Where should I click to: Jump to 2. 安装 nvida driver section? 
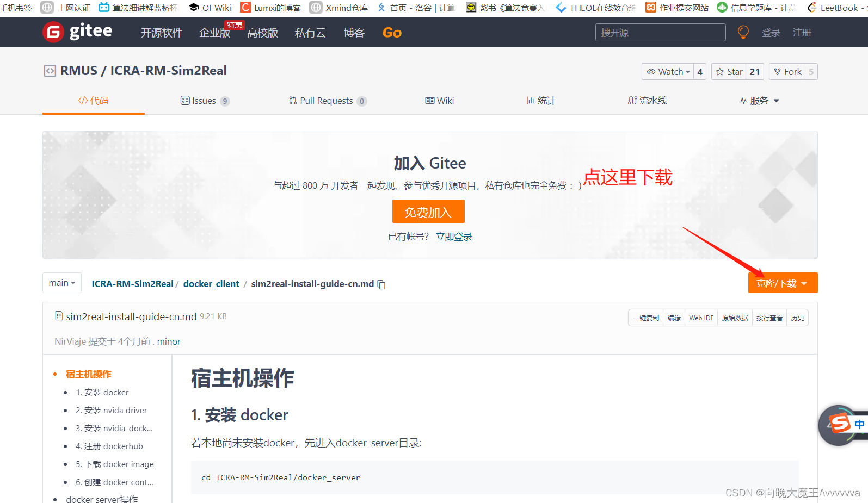click(112, 410)
